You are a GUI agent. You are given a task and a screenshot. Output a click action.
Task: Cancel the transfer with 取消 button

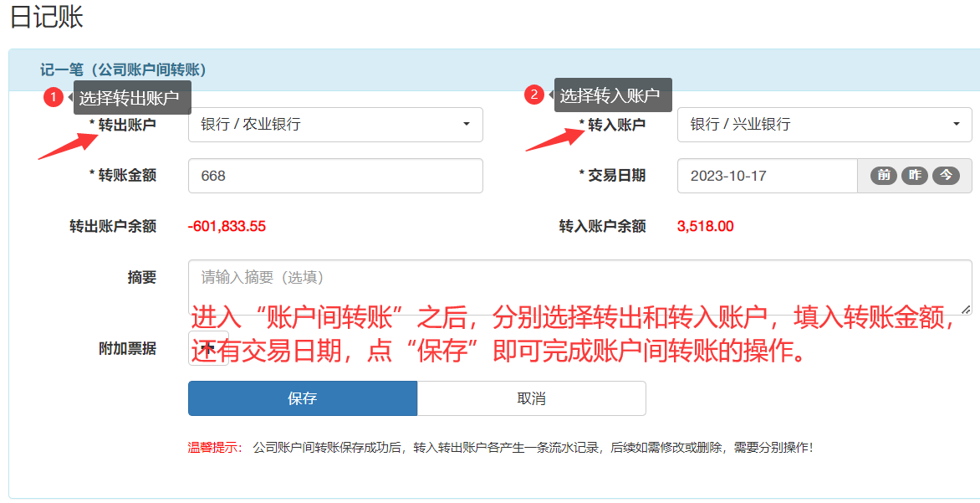pyautogui.click(x=531, y=398)
